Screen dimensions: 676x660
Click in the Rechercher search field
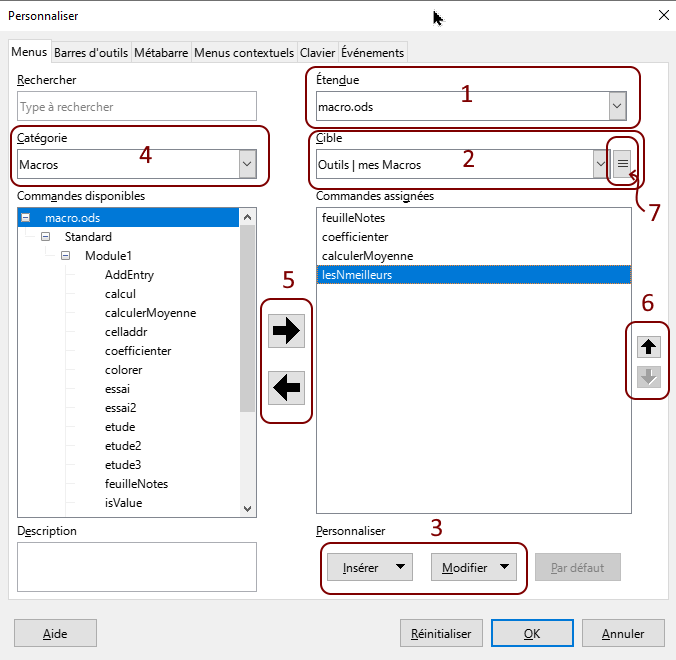(x=137, y=107)
